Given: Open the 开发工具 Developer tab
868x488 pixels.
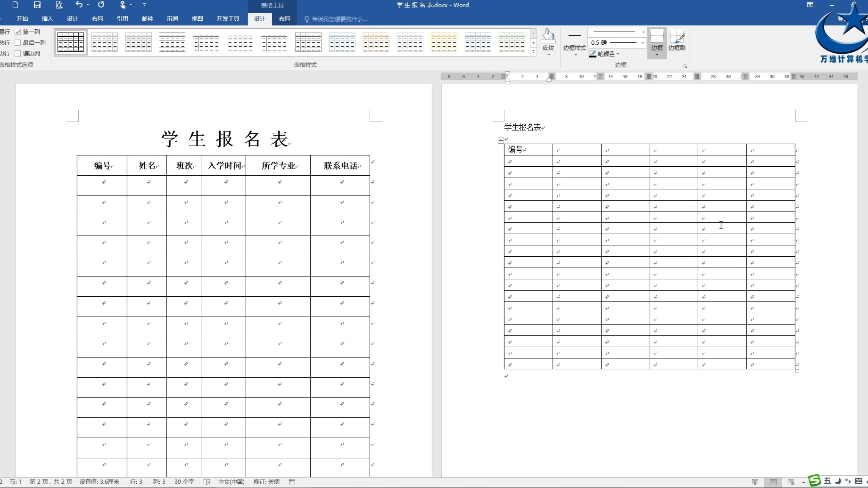Looking at the screenshot, I should click(x=228, y=19).
